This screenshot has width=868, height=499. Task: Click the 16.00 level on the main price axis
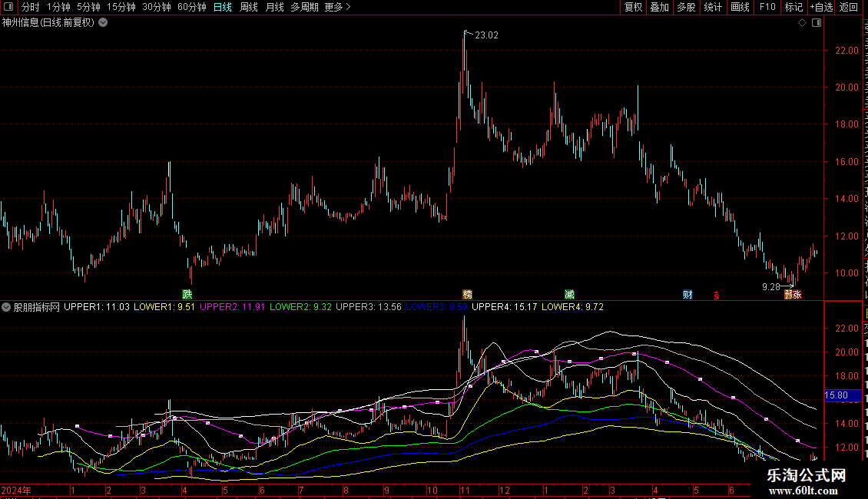coord(846,162)
